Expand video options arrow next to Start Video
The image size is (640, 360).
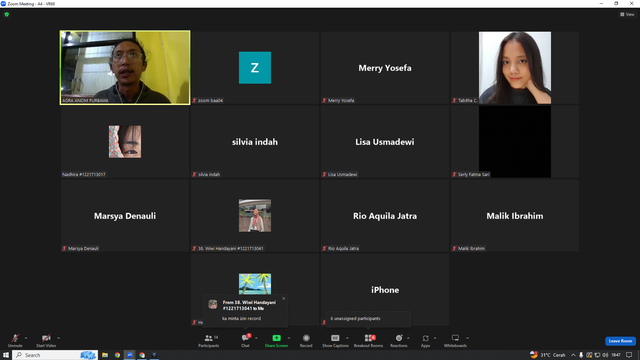pyautogui.click(x=58, y=338)
